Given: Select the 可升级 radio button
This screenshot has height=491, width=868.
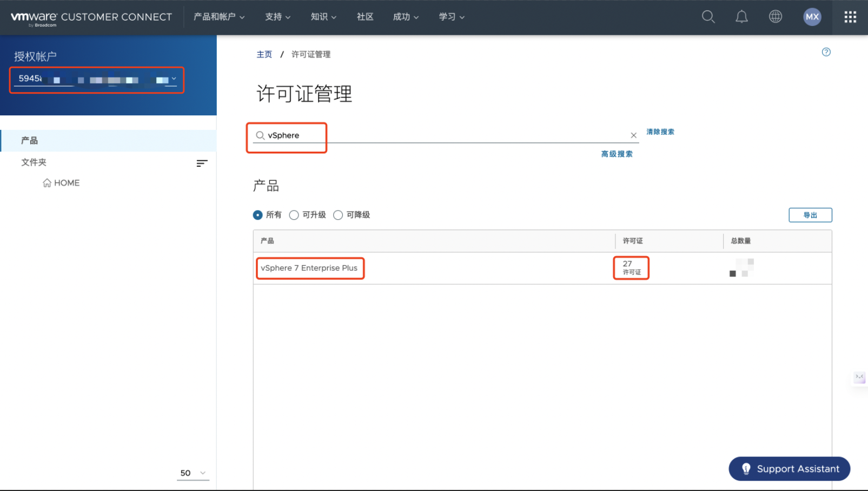Looking at the screenshot, I should pos(294,215).
